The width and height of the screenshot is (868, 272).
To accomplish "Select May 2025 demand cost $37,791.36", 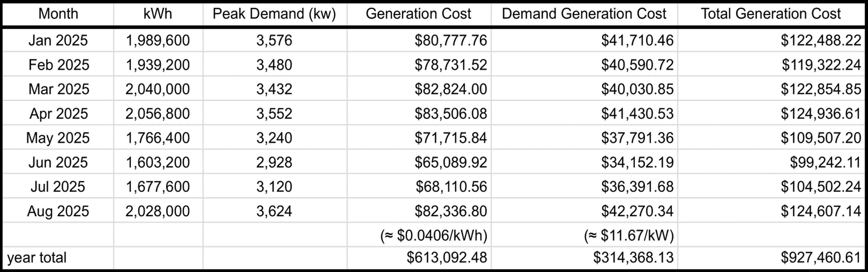I will (637, 138).
